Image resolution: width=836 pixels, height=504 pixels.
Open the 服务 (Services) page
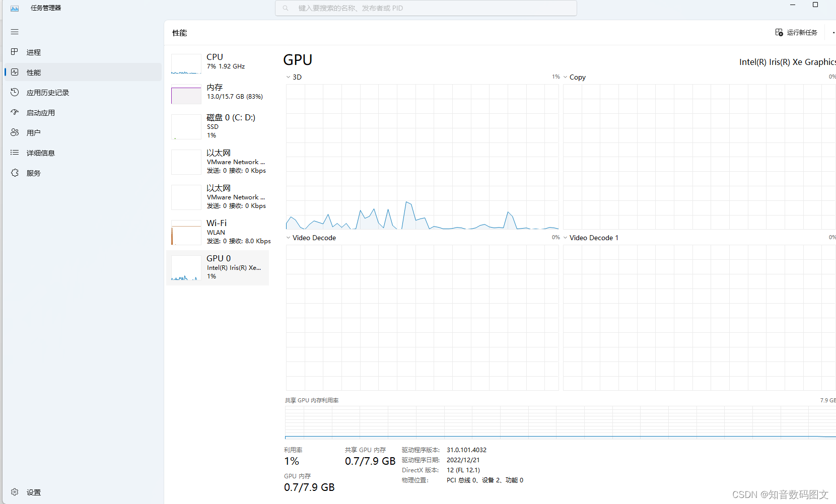point(34,173)
